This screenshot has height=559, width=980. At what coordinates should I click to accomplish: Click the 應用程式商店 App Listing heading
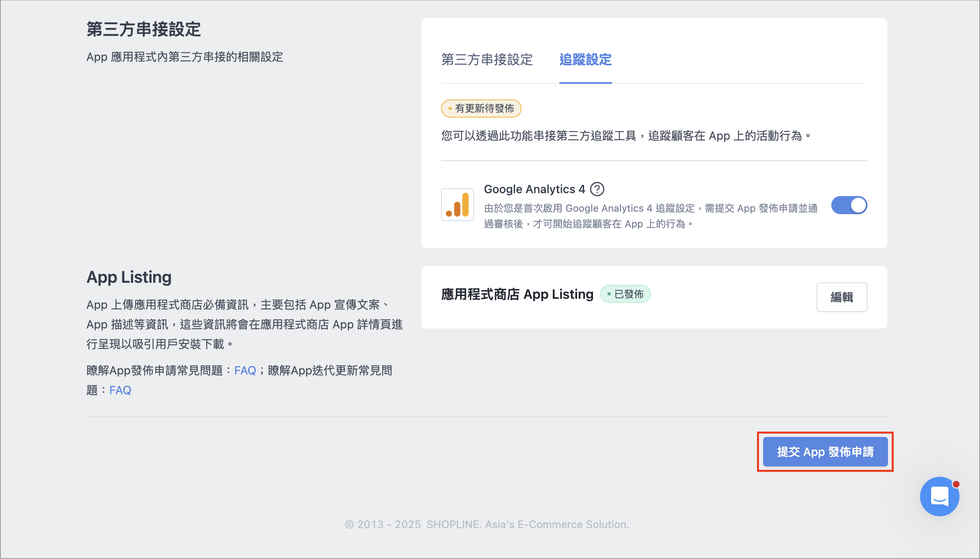click(517, 294)
